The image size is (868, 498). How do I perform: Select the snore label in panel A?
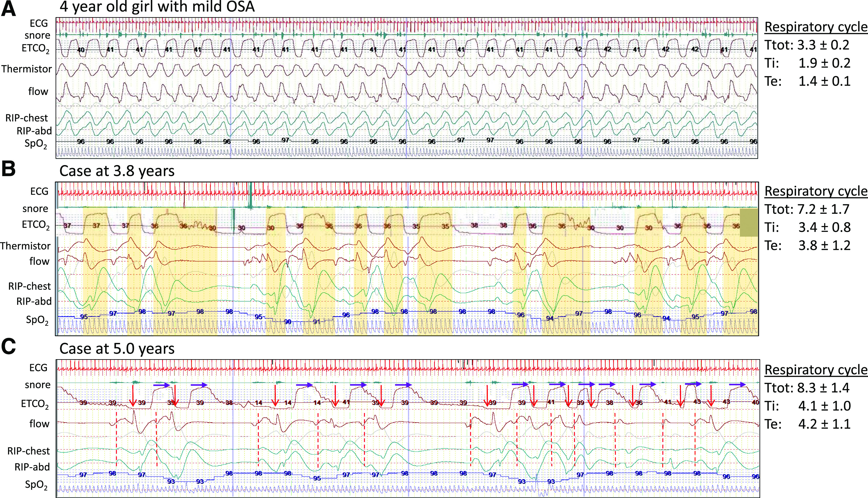[x=37, y=35]
